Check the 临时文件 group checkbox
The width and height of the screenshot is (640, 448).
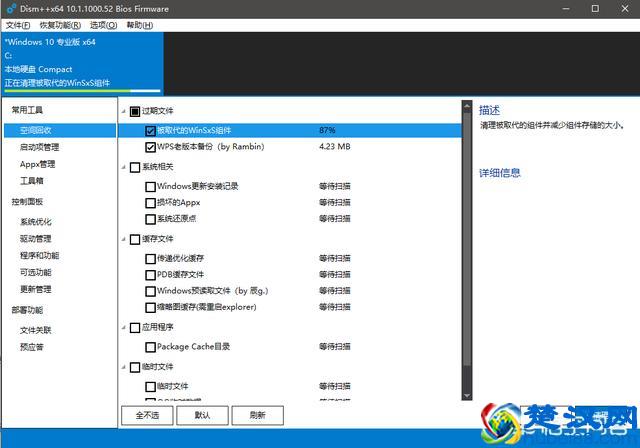point(135,367)
